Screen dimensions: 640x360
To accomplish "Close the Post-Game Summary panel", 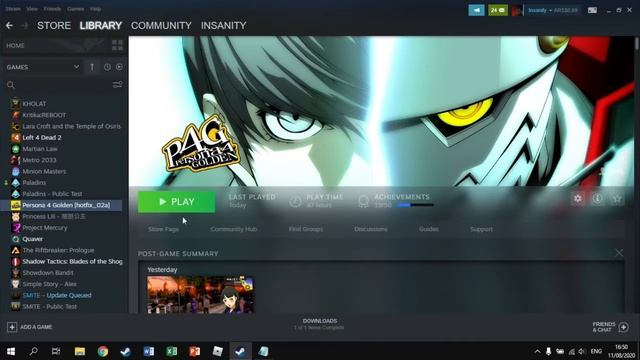I will point(619,253).
